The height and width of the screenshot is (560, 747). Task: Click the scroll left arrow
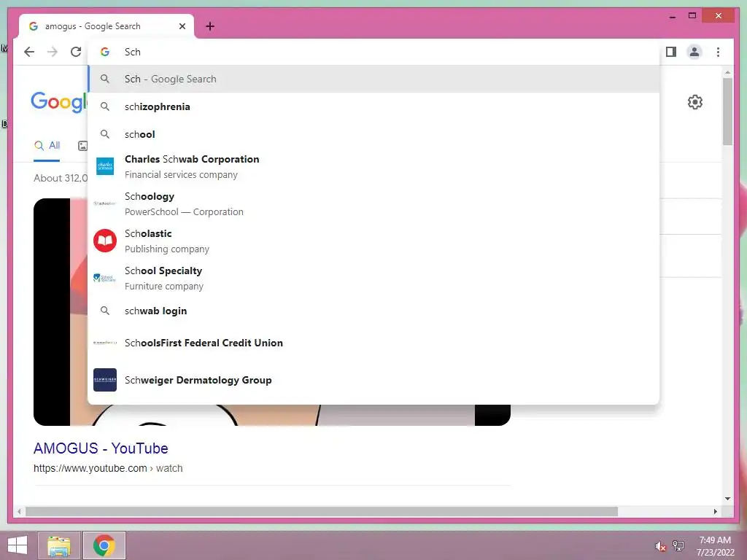pos(19,511)
